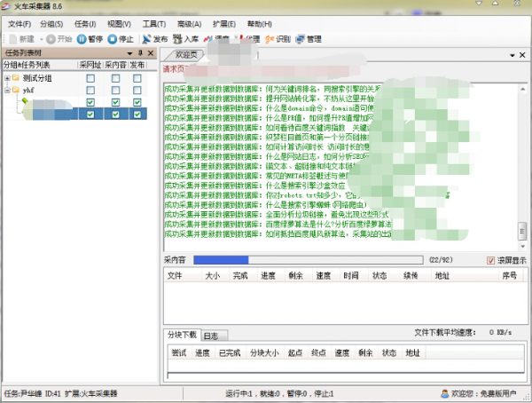
Task: Open the 视图(V) menu
Action: pos(119,24)
